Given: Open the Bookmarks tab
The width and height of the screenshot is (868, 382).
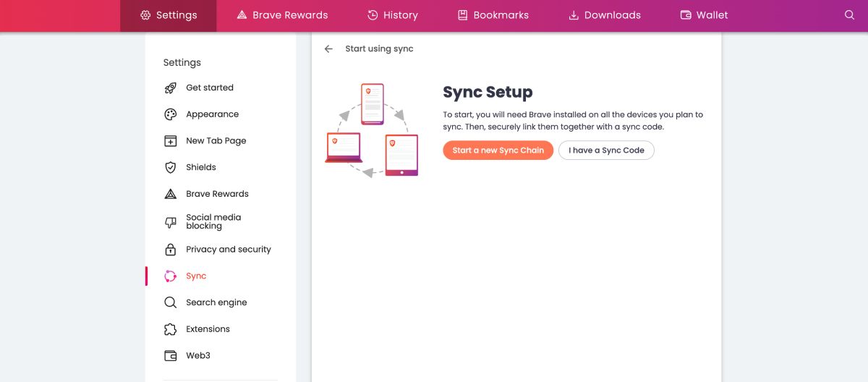Looking at the screenshot, I should (493, 15).
